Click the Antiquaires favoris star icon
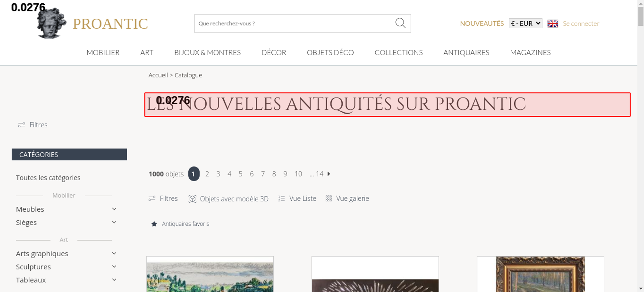The height and width of the screenshot is (292, 644). click(154, 224)
